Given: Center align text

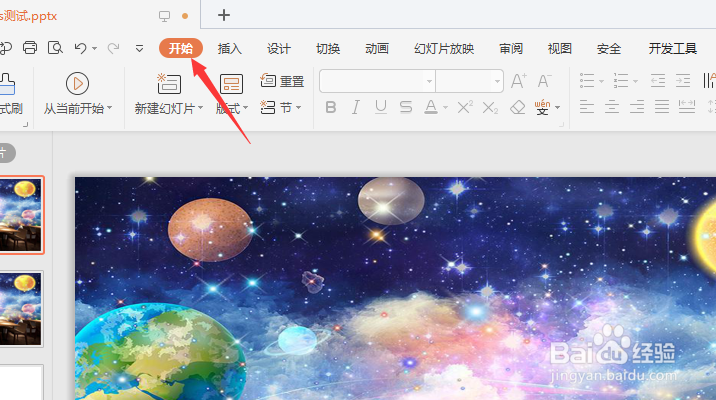Looking at the screenshot, I should point(612,108).
